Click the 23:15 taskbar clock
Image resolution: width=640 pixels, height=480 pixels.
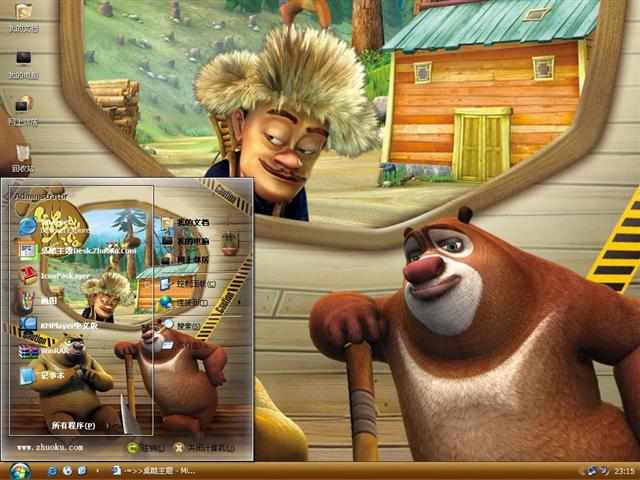pyautogui.click(x=624, y=471)
